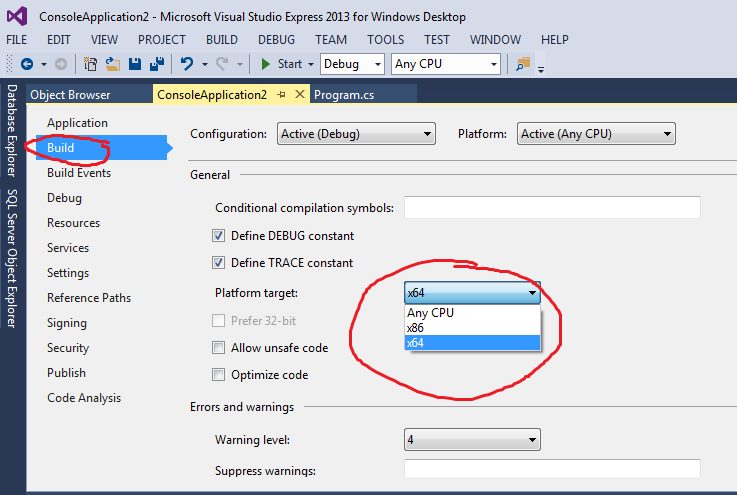The height and width of the screenshot is (495, 737).
Task: Click the Navigate Backward arrow icon
Action: point(26,64)
